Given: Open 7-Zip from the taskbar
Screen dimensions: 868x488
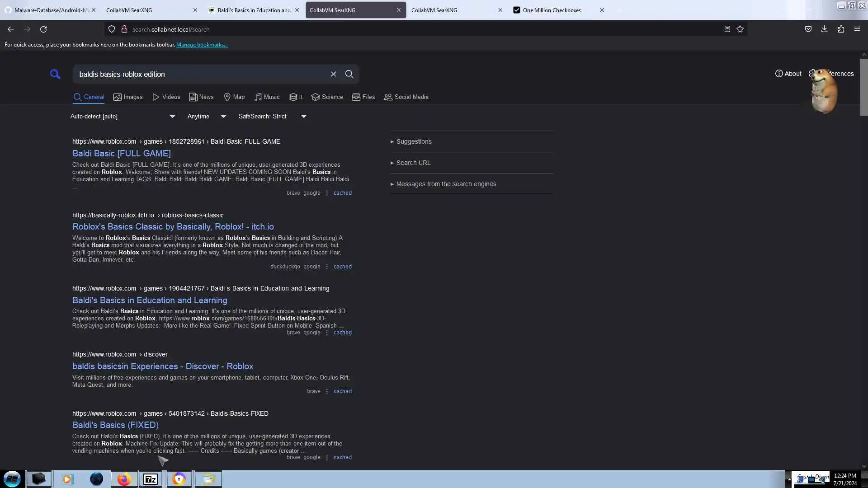Looking at the screenshot, I should coord(150,479).
